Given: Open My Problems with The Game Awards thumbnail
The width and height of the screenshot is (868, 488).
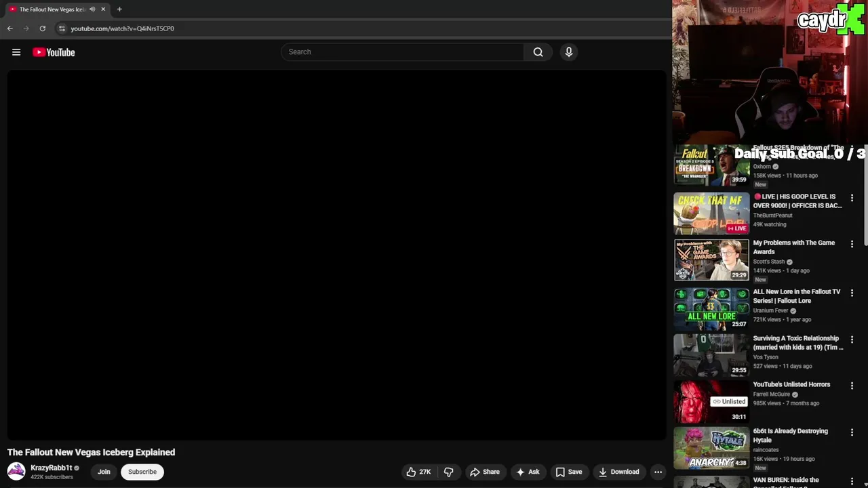Looking at the screenshot, I should (x=711, y=260).
